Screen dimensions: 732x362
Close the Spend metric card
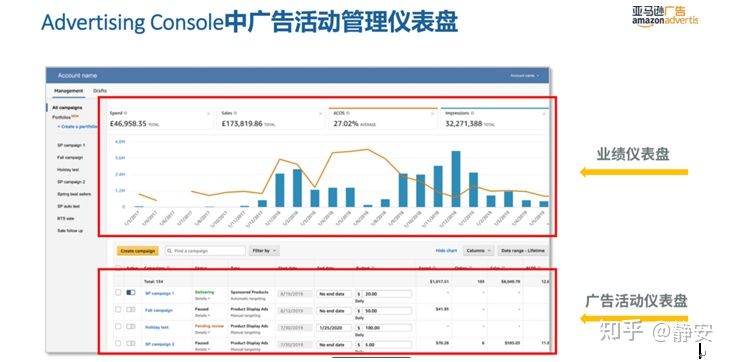208,114
